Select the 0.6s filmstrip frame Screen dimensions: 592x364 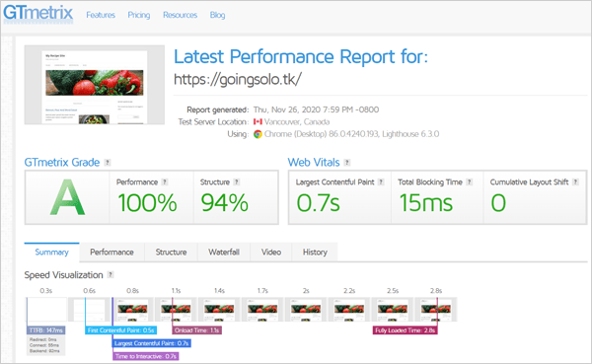tap(90, 309)
